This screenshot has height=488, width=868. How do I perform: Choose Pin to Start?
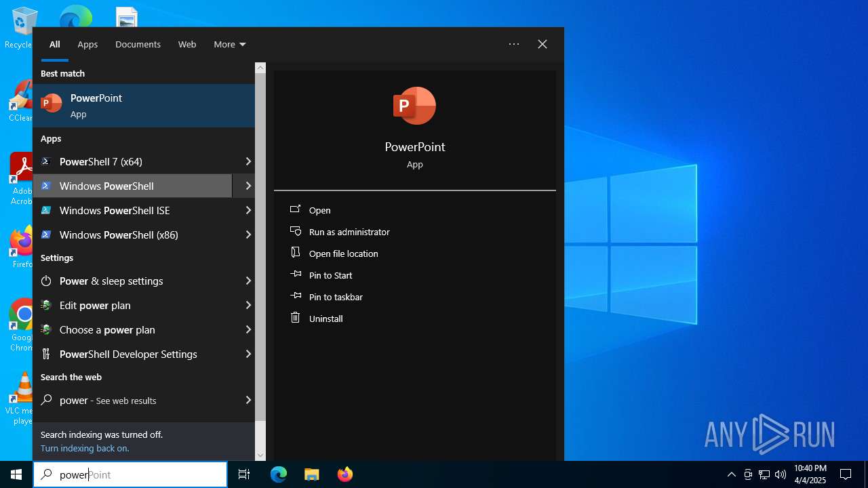coord(331,275)
